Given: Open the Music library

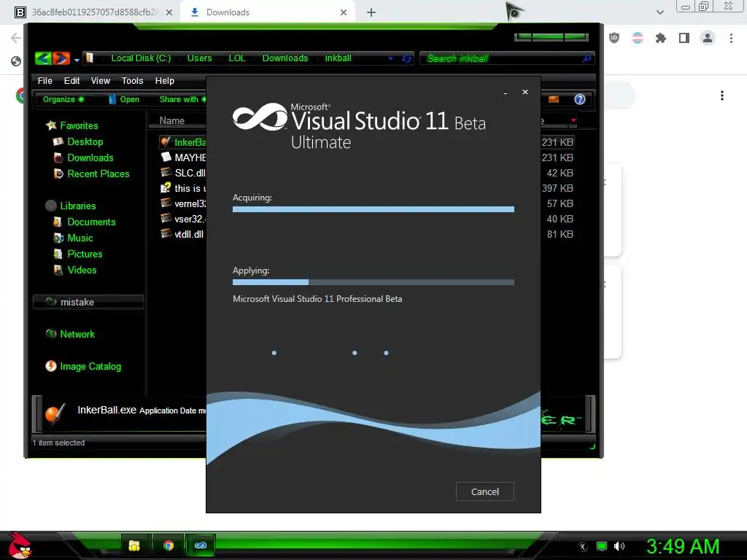Looking at the screenshot, I should tap(74, 238).
